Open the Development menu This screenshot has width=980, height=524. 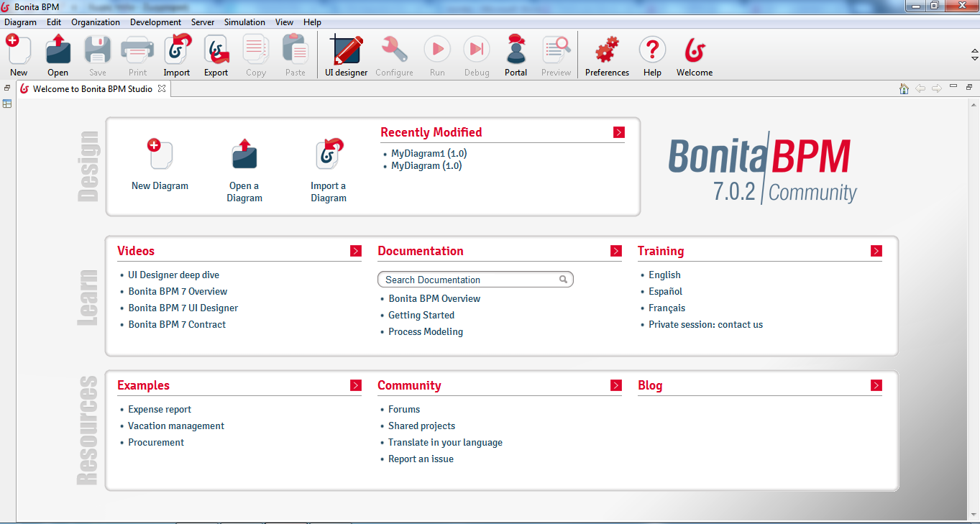[155, 22]
